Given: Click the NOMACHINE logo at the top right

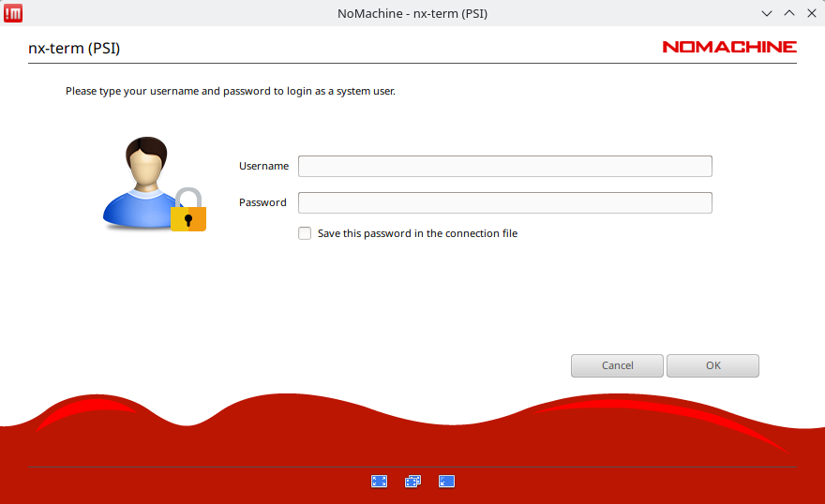Looking at the screenshot, I should (729, 47).
